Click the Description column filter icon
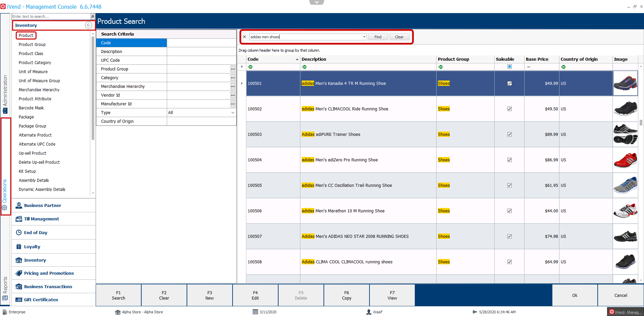This screenshot has height=316, width=644. (x=304, y=67)
